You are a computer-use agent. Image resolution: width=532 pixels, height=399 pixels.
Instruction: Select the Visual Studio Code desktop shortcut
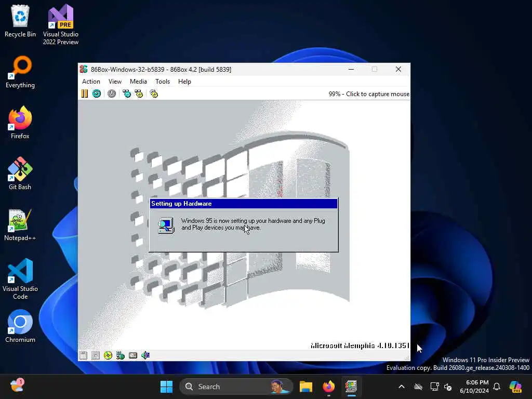coord(20,279)
